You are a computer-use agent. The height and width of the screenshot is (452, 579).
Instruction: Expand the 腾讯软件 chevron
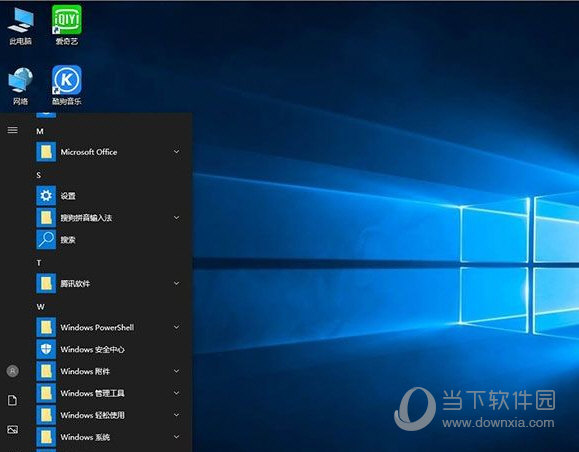click(x=177, y=283)
